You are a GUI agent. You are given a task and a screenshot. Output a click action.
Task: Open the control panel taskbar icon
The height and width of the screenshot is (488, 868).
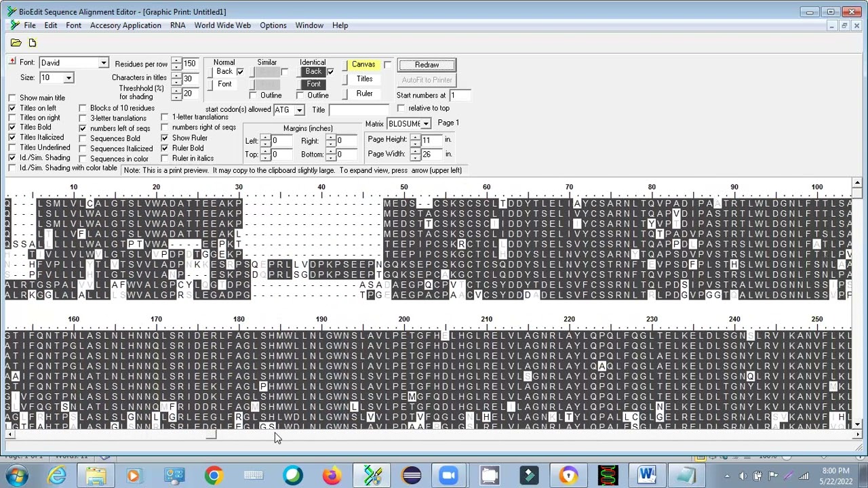click(x=174, y=476)
